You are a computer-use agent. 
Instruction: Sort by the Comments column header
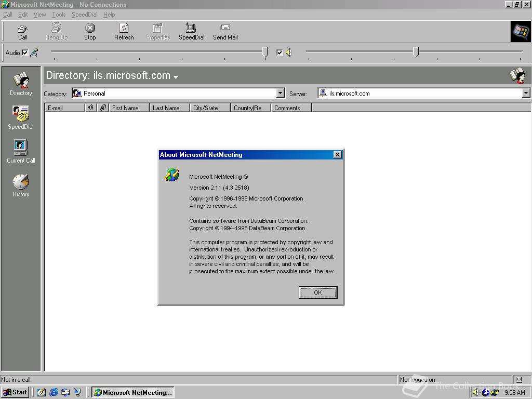291,108
